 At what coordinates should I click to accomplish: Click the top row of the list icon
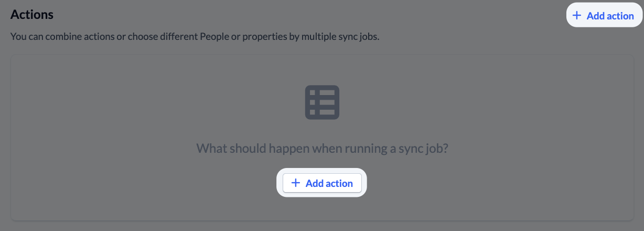click(x=322, y=92)
